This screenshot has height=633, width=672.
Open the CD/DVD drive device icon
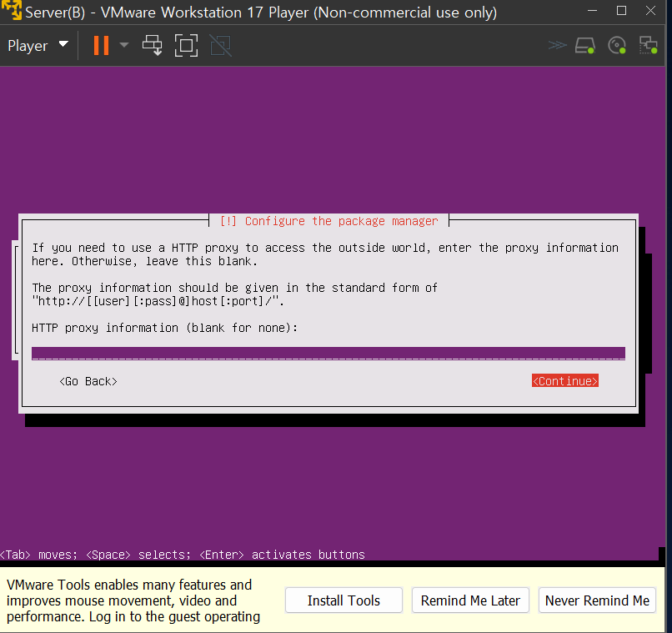point(617,45)
